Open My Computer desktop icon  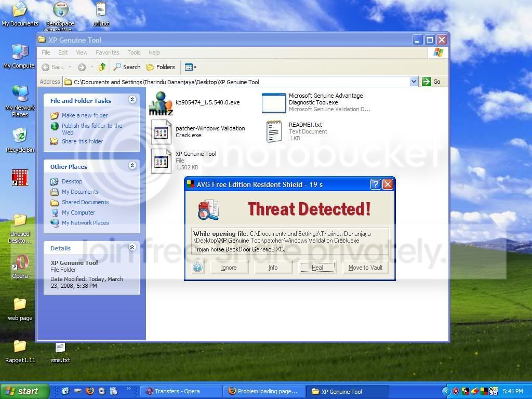coord(20,52)
